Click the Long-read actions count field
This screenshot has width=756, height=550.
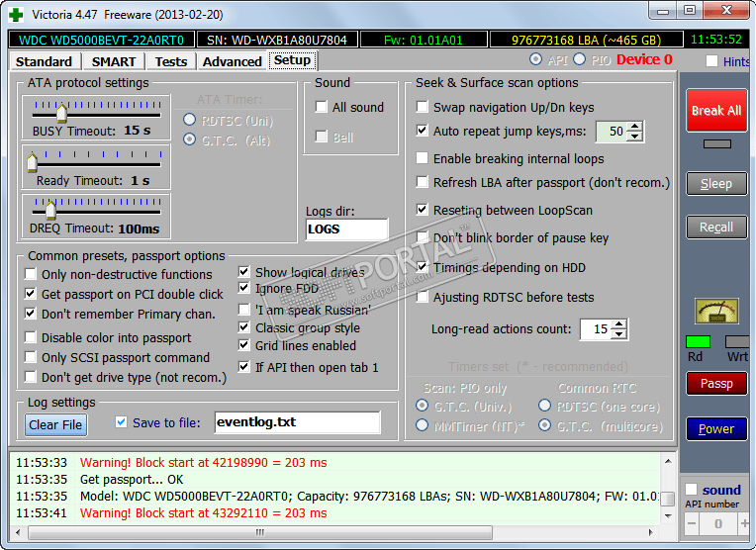click(596, 329)
